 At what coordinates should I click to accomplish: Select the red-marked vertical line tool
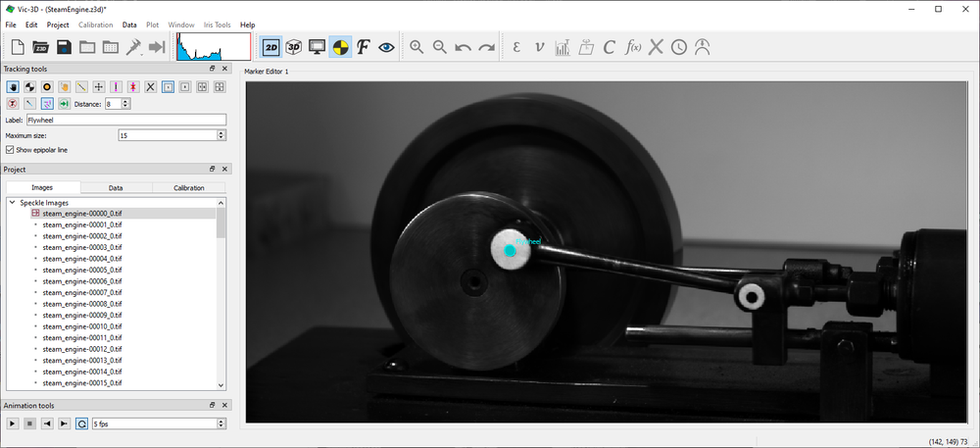[133, 87]
